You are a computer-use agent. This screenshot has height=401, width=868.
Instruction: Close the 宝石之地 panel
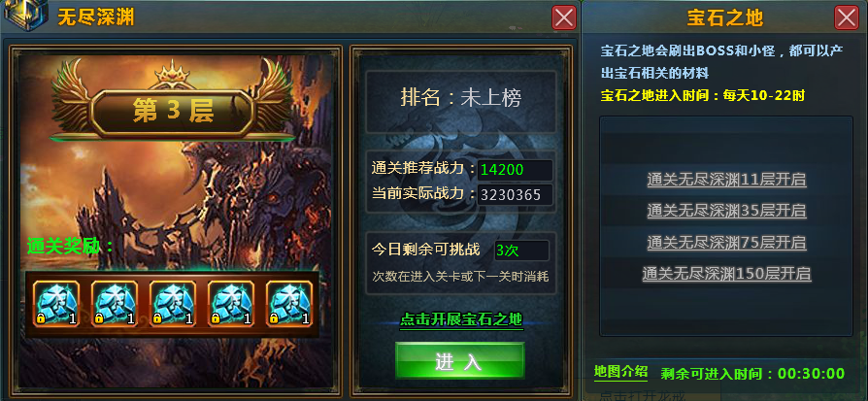point(847,17)
